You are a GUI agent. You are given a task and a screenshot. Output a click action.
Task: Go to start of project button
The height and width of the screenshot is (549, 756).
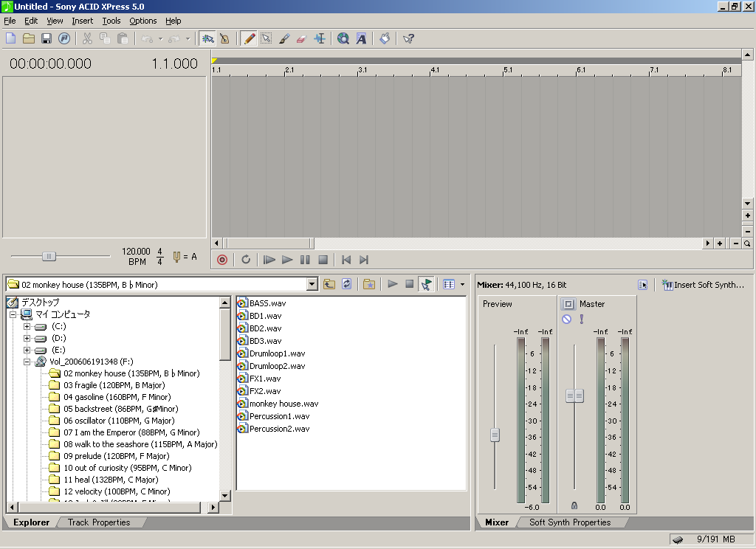click(x=346, y=260)
